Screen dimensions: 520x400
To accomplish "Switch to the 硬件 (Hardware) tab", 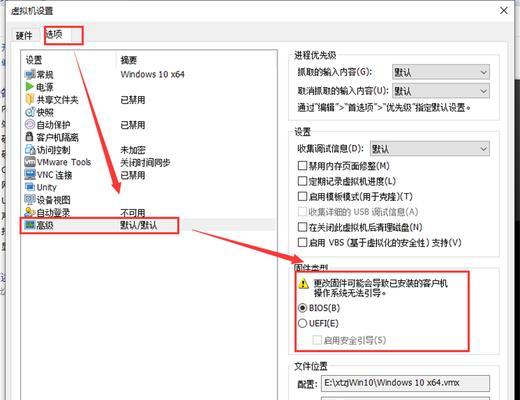I will click(24, 35).
